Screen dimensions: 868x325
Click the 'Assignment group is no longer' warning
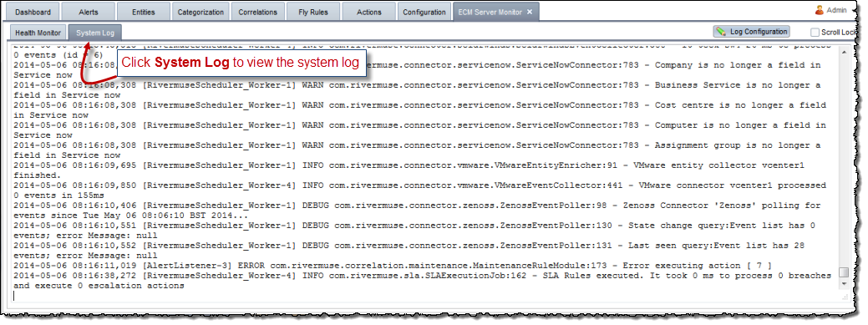417,150
